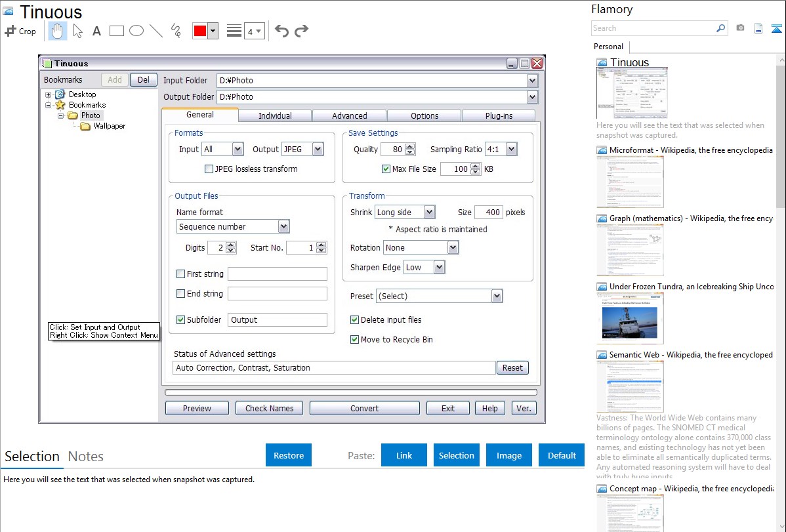Select the text annotation tool

(96, 31)
